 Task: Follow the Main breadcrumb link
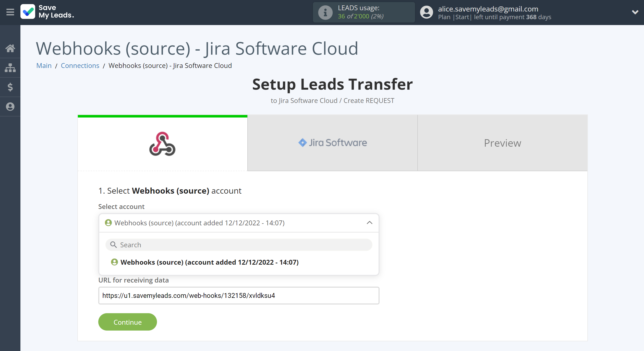[44, 66]
